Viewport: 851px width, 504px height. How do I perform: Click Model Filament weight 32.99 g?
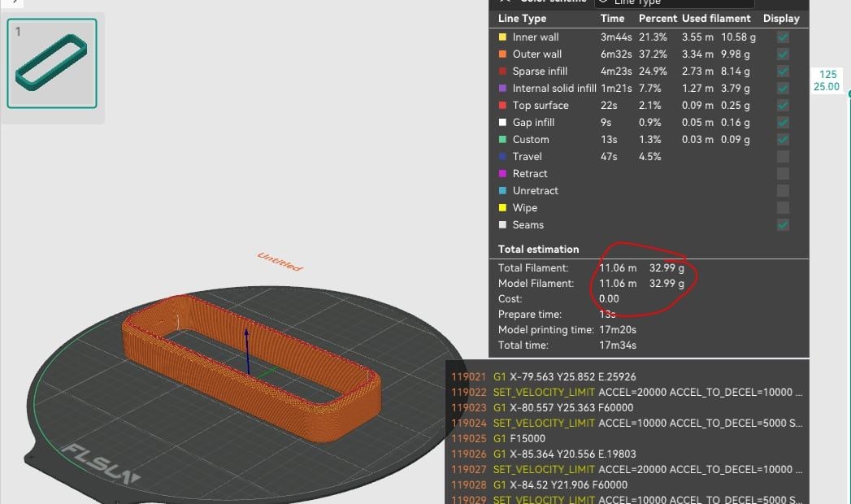pos(666,283)
